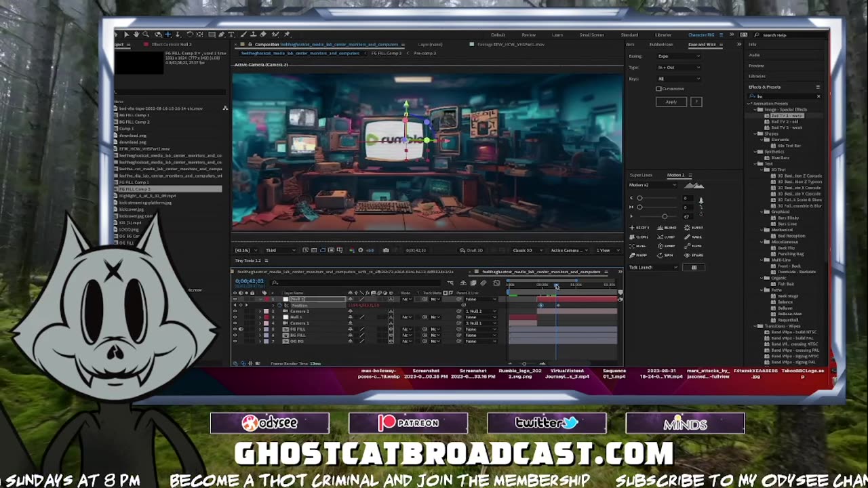Toggle visibility of Null 1 layer
Screen dimensions: 868x488
click(x=235, y=317)
